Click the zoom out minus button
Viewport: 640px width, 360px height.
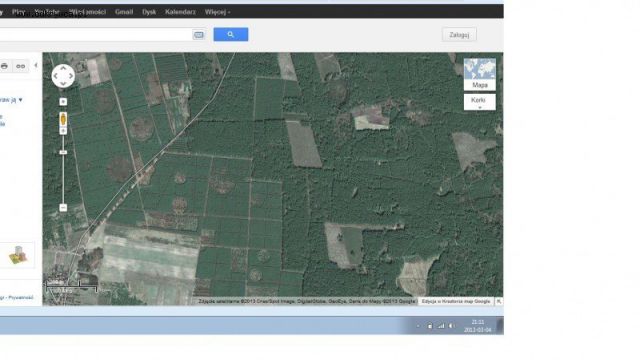pyautogui.click(x=63, y=208)
